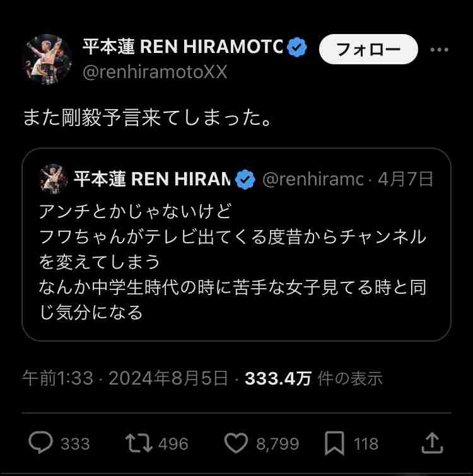Image resolution: width=473 pixels, height=476 pixels.
Task: Open the main author profile picture
Action: pyautogui.click(x=47, y=60)
